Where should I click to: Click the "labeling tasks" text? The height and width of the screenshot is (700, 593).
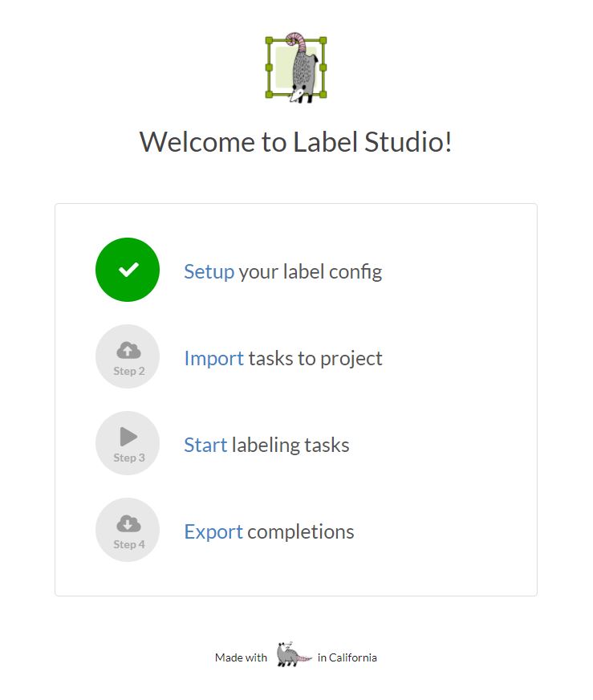click(290, 445)
